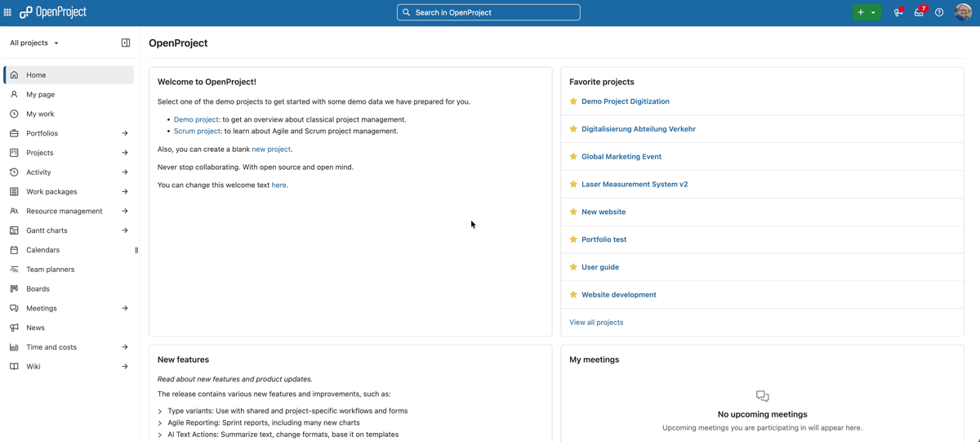
Task: Open the New website project
Action: (x=604, y=212)
